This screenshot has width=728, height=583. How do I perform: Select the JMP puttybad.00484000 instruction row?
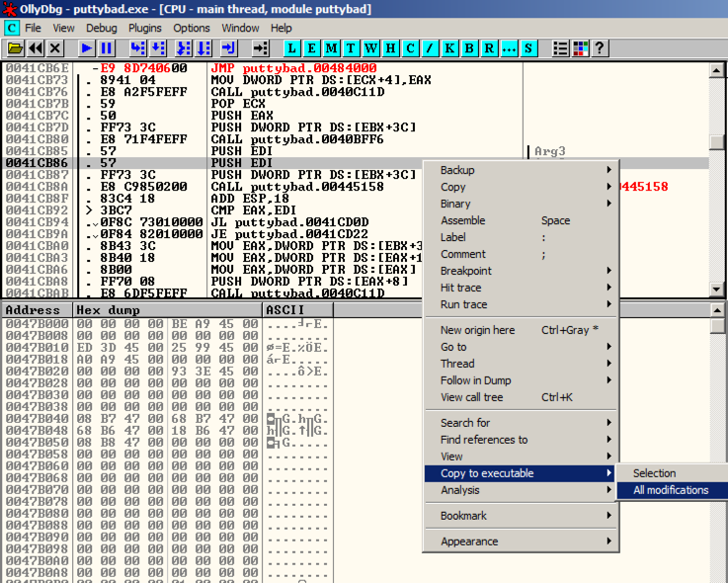[x=356, y=68]
